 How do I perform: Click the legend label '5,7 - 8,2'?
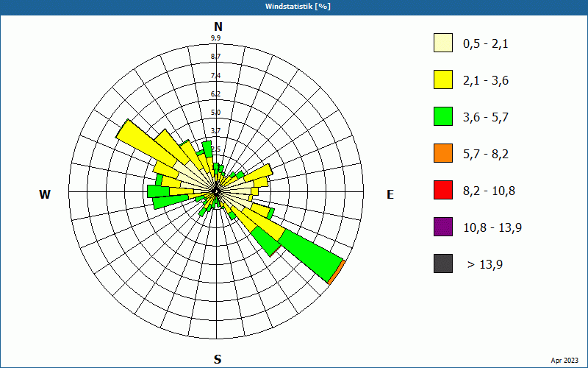coord(486,155)
